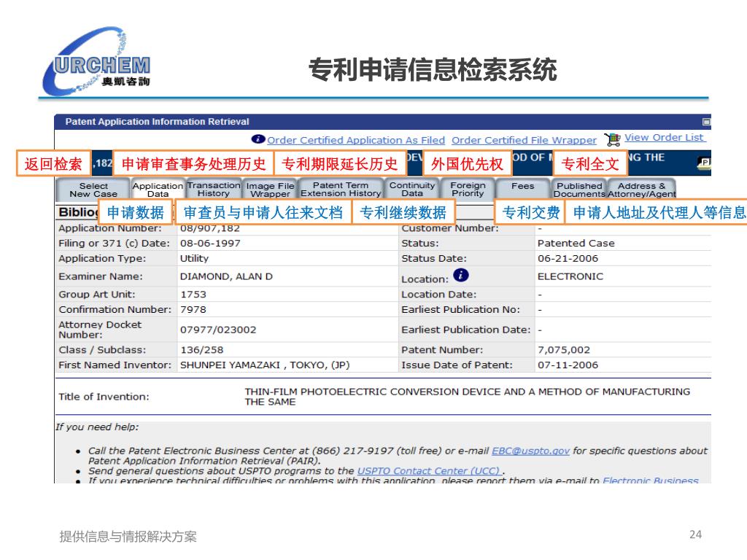The width and height of the screenshot is (747, 560).
Task: Click the collapse icon in the Patent Application Information Retrieval header
Action: point(706,122)
